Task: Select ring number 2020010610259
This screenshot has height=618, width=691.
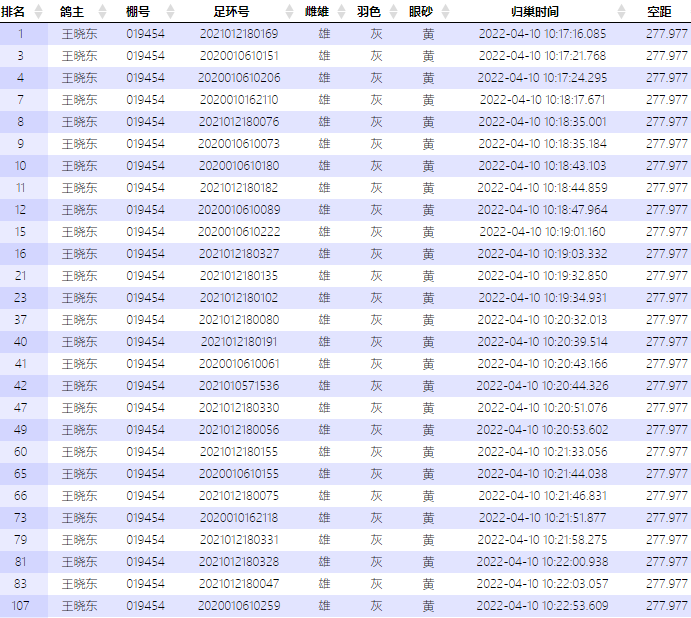Action: pos(239,606)
